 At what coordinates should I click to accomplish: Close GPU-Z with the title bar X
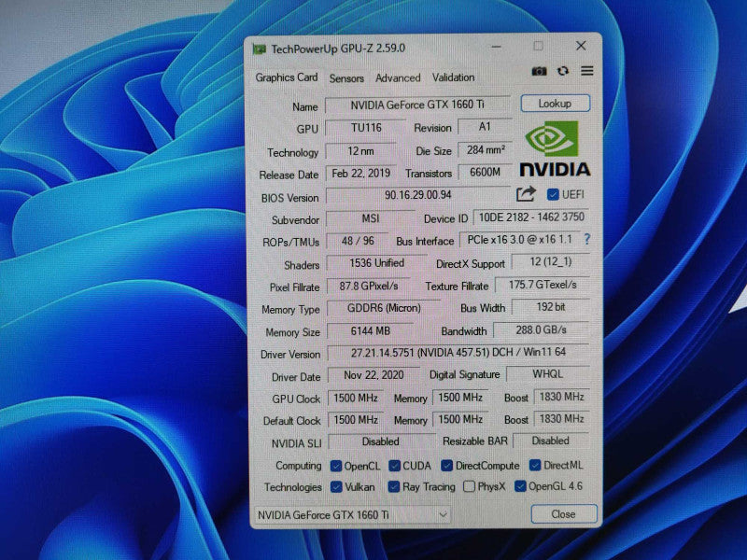581,46
